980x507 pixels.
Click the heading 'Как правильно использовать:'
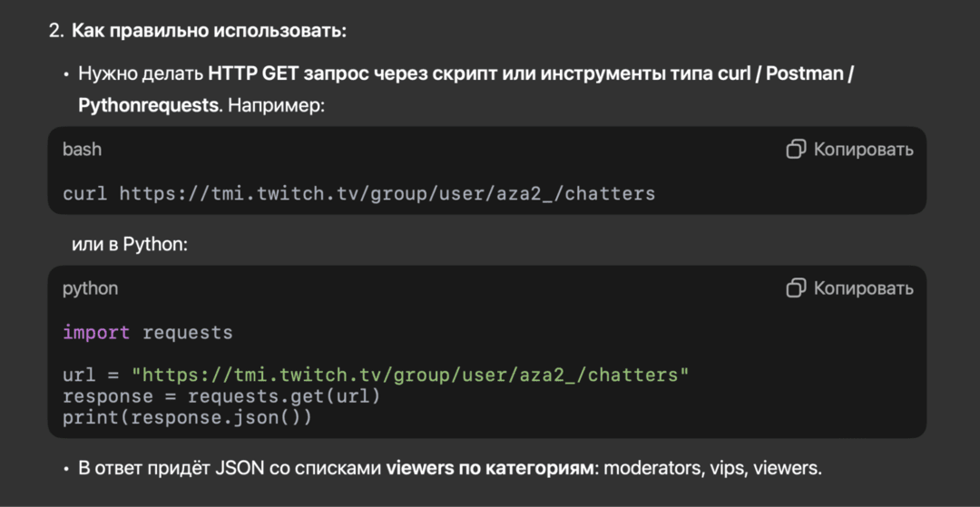pyautogui.click(x=209, y=31)
